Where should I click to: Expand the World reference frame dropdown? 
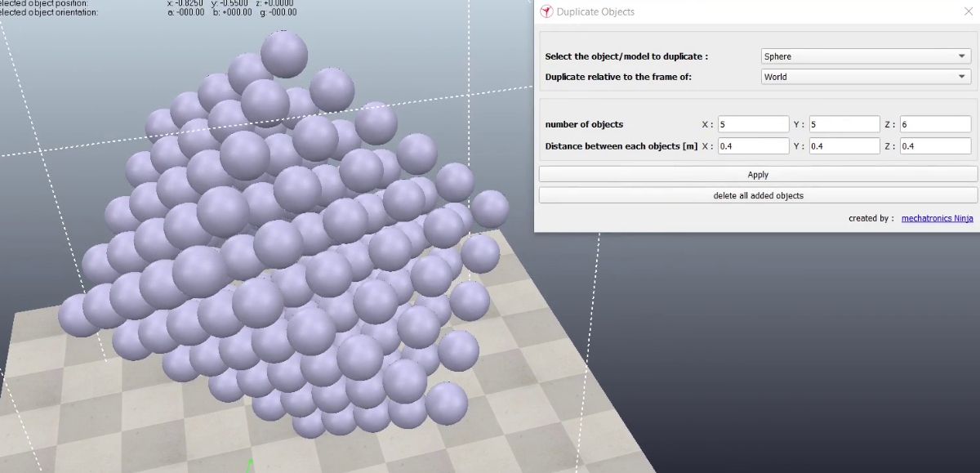(865, 77)
